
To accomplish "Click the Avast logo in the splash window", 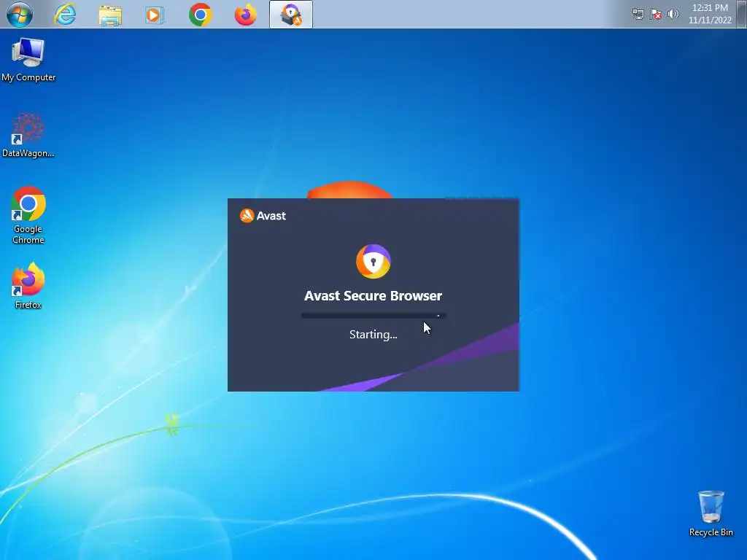I will pyautogui.click(x=263, y=216).
